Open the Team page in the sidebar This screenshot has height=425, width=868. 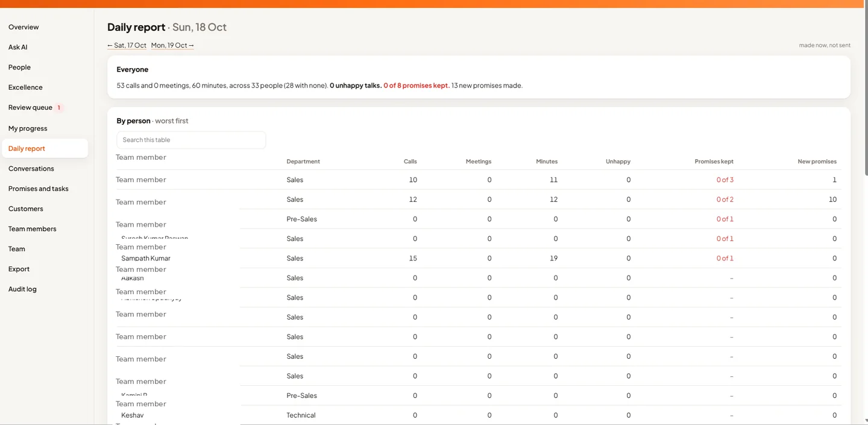17,249
